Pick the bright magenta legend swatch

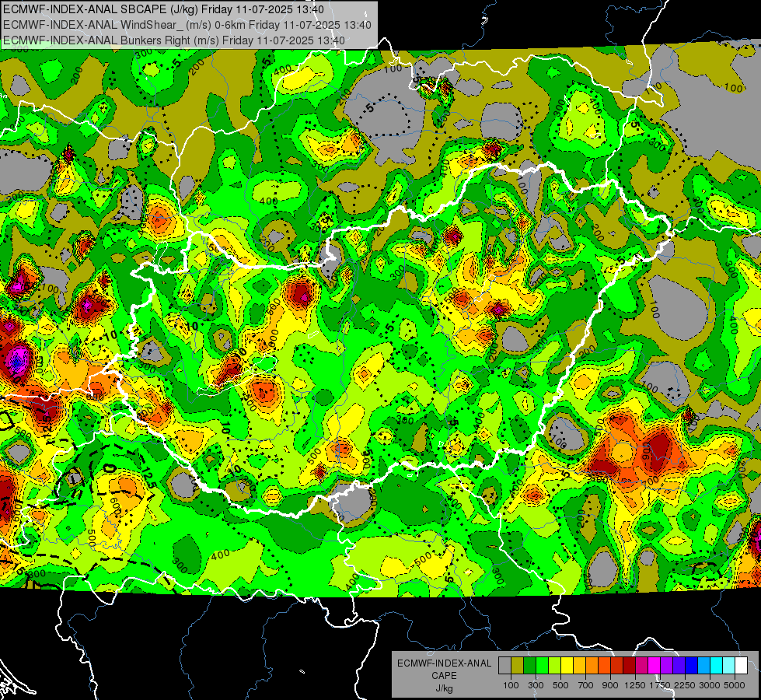pyautogui.click(x=655, y=666)
